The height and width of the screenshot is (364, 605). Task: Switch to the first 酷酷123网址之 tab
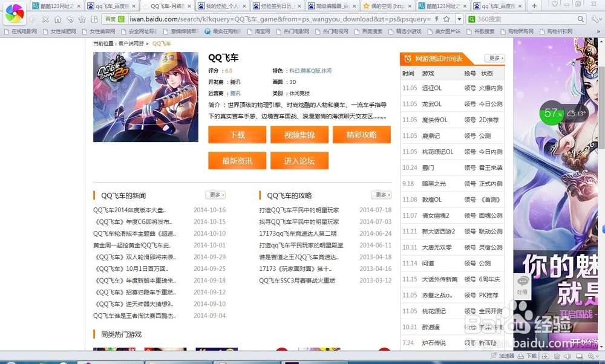[57, 6]
